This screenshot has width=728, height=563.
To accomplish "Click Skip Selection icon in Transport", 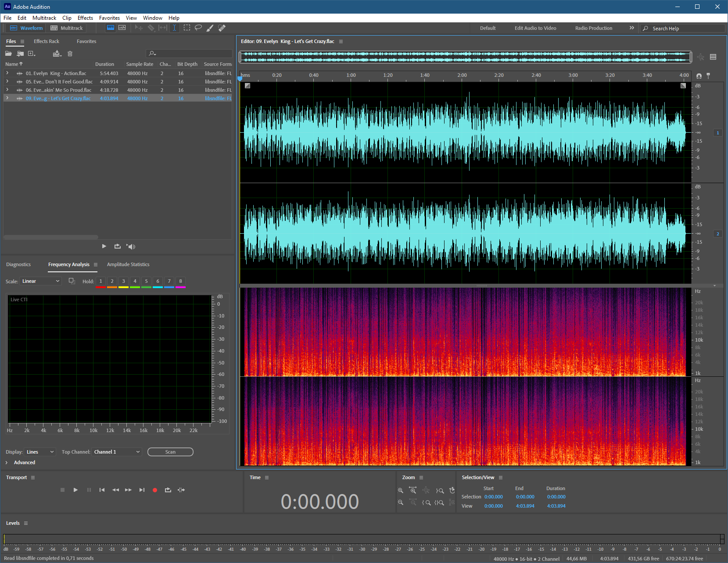I will (181, 490).
